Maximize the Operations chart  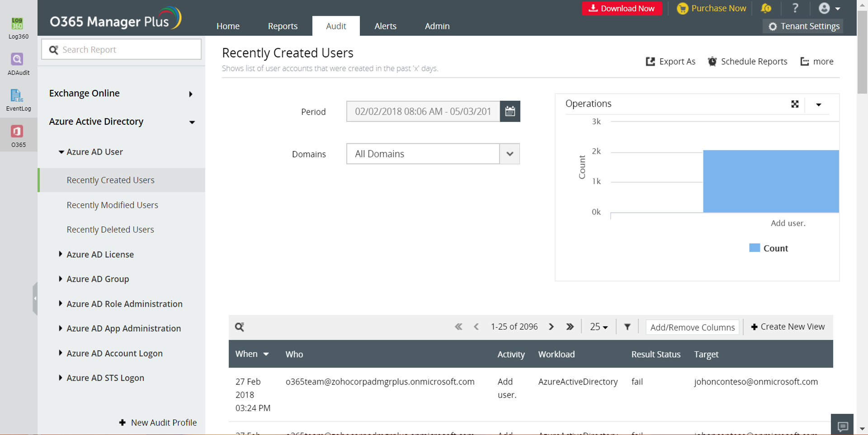pyautogui.click(x=795, y=104)
